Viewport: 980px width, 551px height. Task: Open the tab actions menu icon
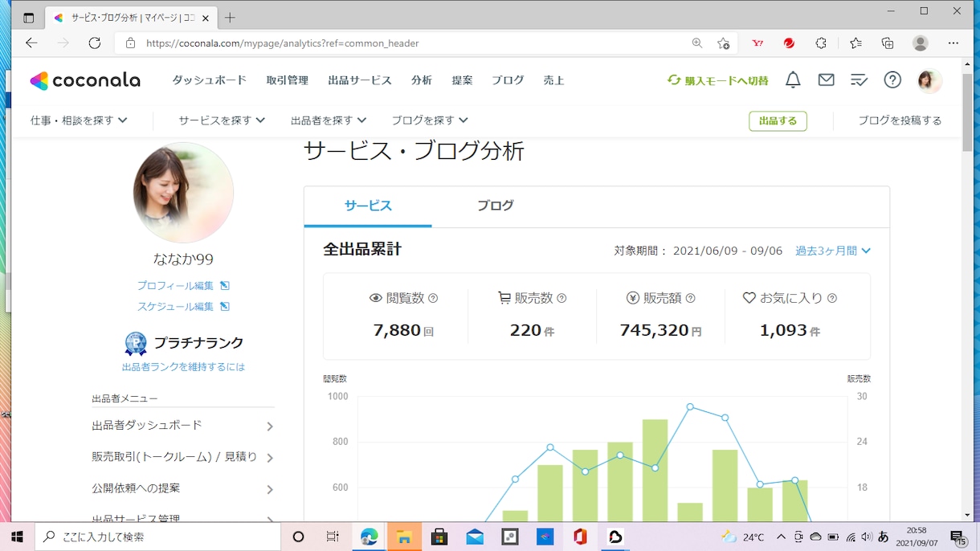click(29, 18)
